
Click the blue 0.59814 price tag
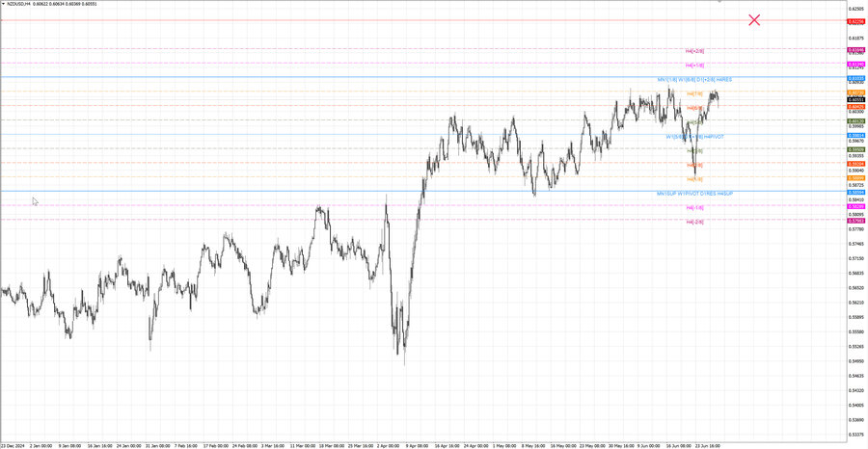[855, 135]
